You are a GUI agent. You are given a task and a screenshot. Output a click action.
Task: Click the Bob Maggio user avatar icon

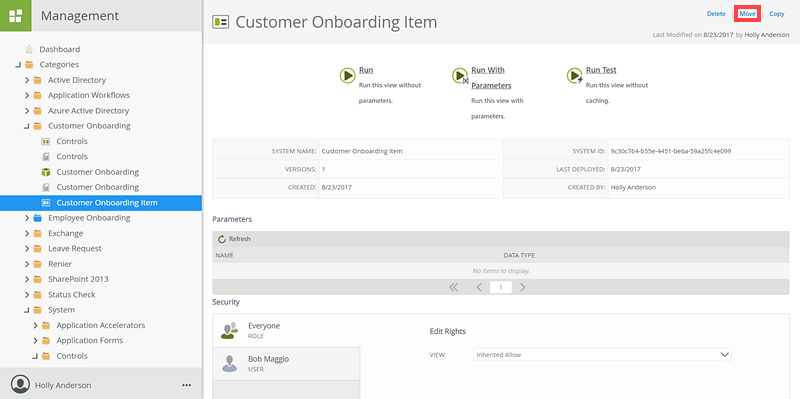(x=230, y=363)
